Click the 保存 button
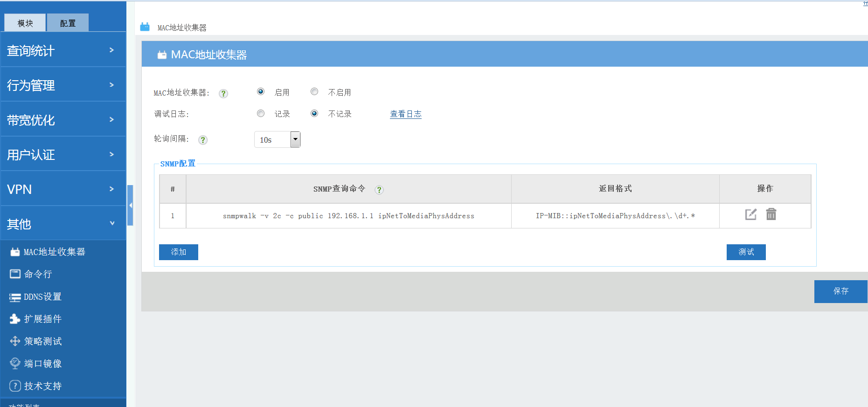 click(840, 291)
